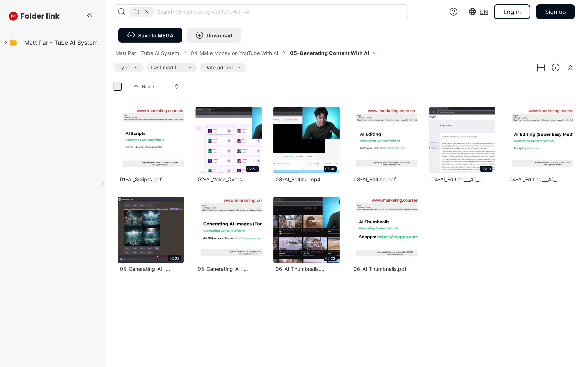588x367 pixels.
Task: Expand the Matt Par - Tube AI System tree folder
Action: (6, 43)
